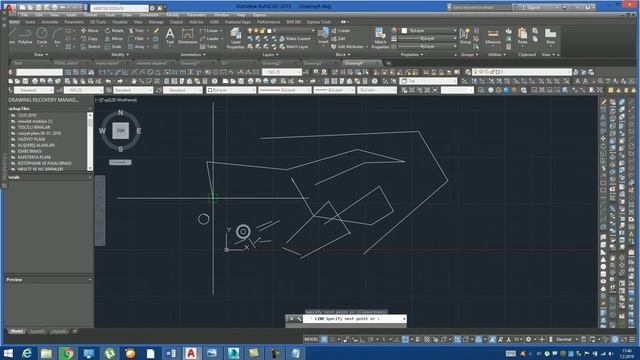
Task: Click Edit Attributes in Block panel
Action: [x=347, y=47]
